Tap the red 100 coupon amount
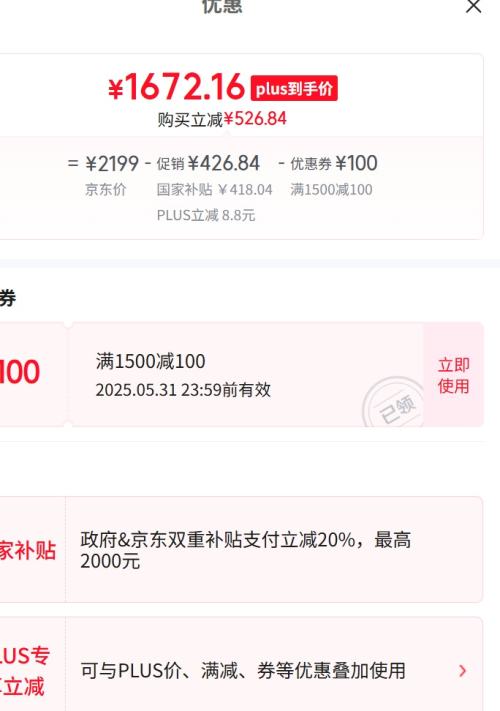 (20, 372)
